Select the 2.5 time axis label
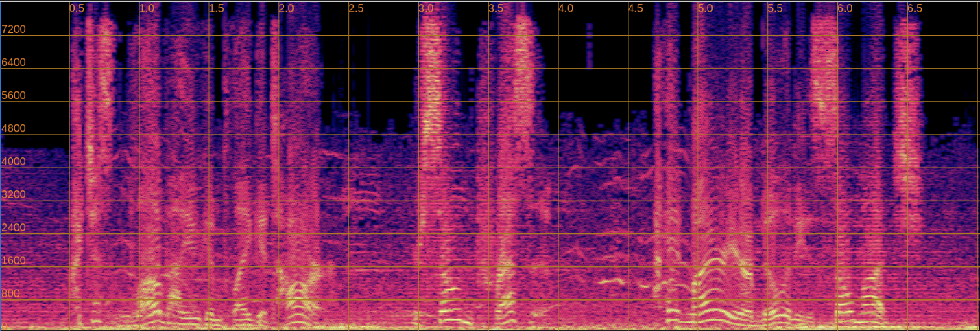 coord(357,8)
